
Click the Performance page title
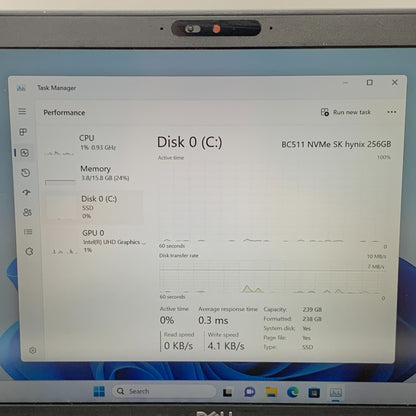tap(64, 113)
